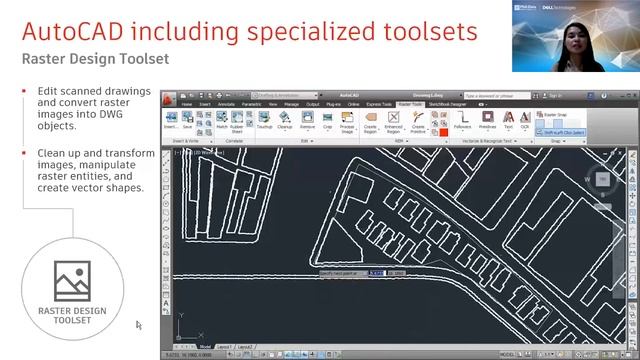Click the ViewCube in drawing area
The height and width of the screenshot is (360, 640).
(x=603, y=179)
